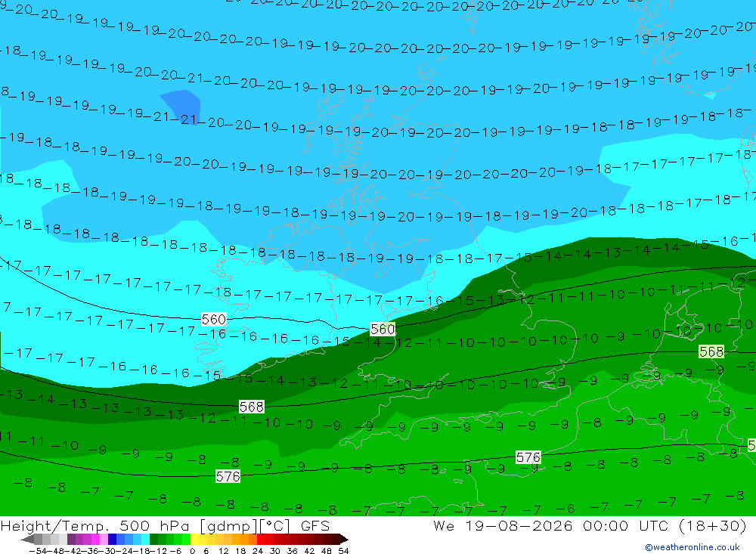Click the '-54' value on the legend scale
This screenshot has height=554, width=756.
(38, 551)
